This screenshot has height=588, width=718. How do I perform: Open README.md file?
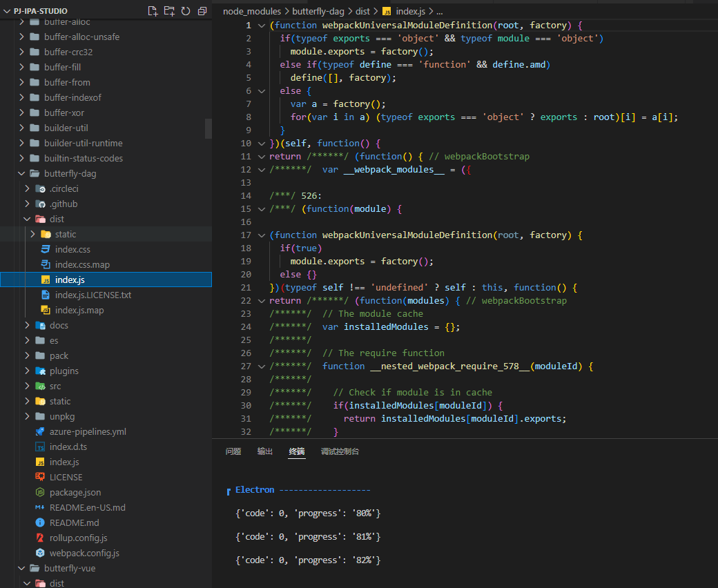click(x=74, y=522)
